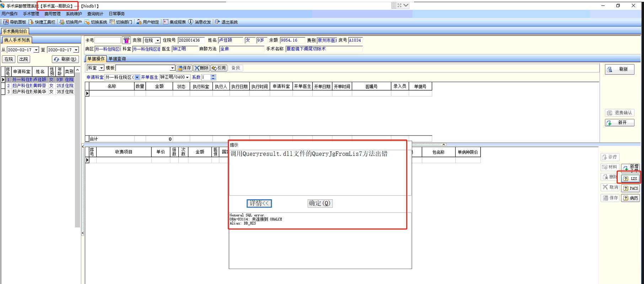Screen dimensions: 644x284
Task: Click the 引用 reference button
Action: pyautogui.click(x=219, y=68)
